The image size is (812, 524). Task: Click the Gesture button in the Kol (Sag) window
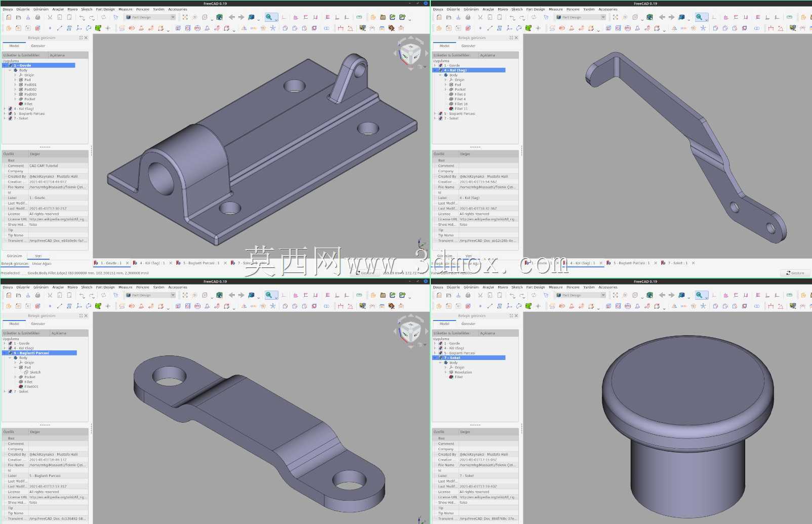click(795, 273)
